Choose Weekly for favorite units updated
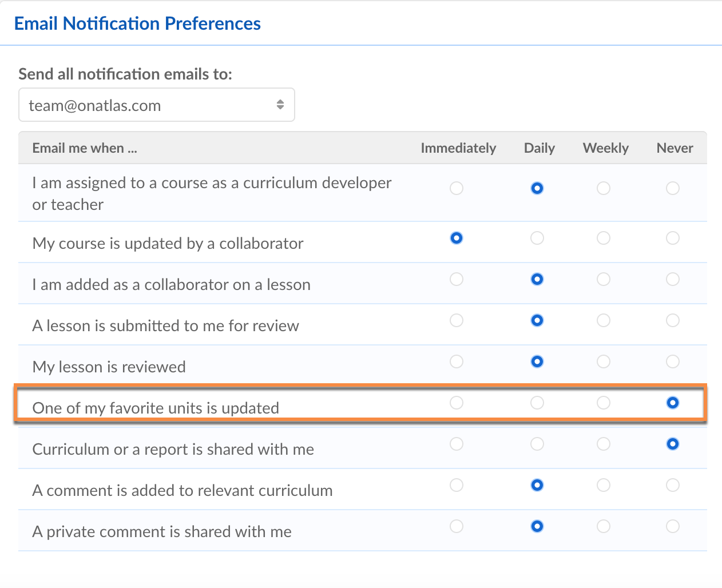Image resolution: width=722 pixels, height=588 pixels. pos(604,403)
